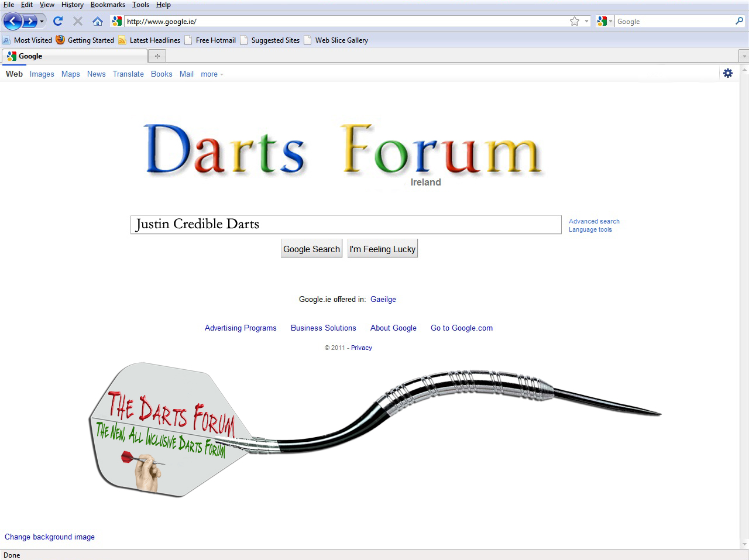Image resolution: width=749 pixels, height=560 pixels.
Task: Switch to Google Images
Action: click(42, 74)
